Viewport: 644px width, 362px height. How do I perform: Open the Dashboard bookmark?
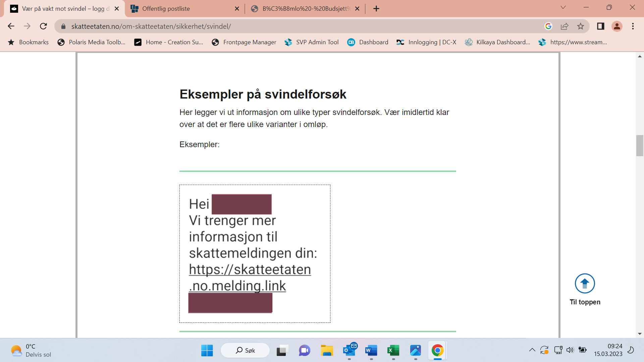click(x=368, y=42)
